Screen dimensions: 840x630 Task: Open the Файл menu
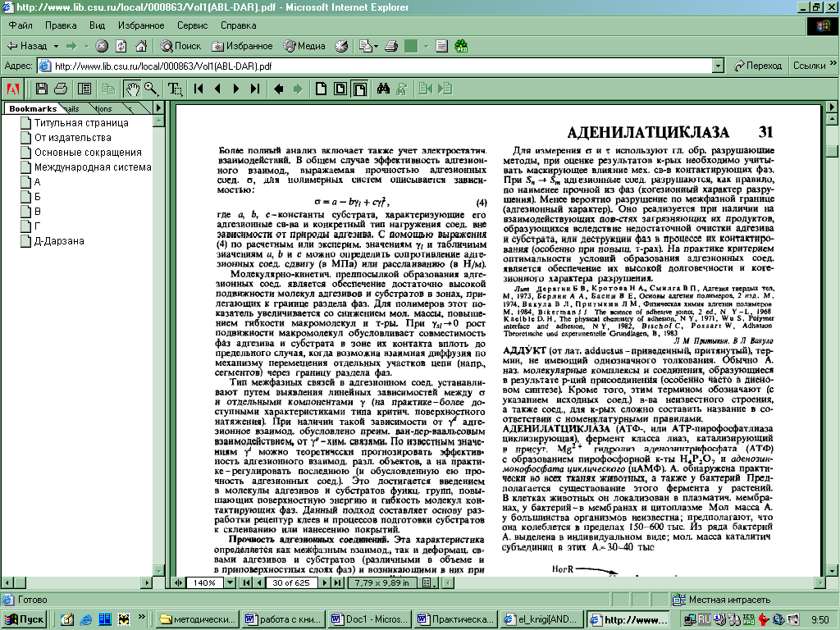(21, 25)
